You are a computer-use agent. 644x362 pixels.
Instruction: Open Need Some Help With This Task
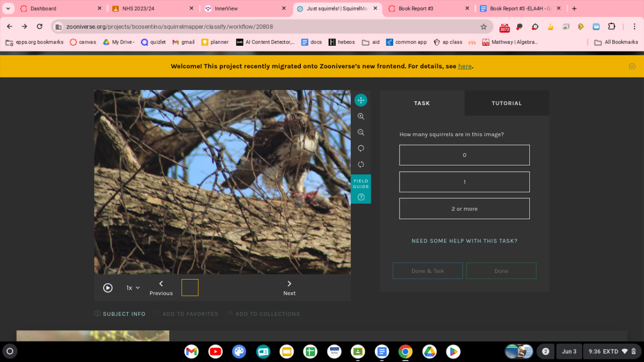pyautogui.click(x=464, y=241)
